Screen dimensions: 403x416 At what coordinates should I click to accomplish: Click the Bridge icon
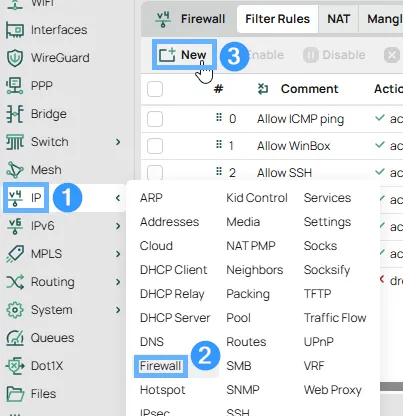[x=15, y=114]
